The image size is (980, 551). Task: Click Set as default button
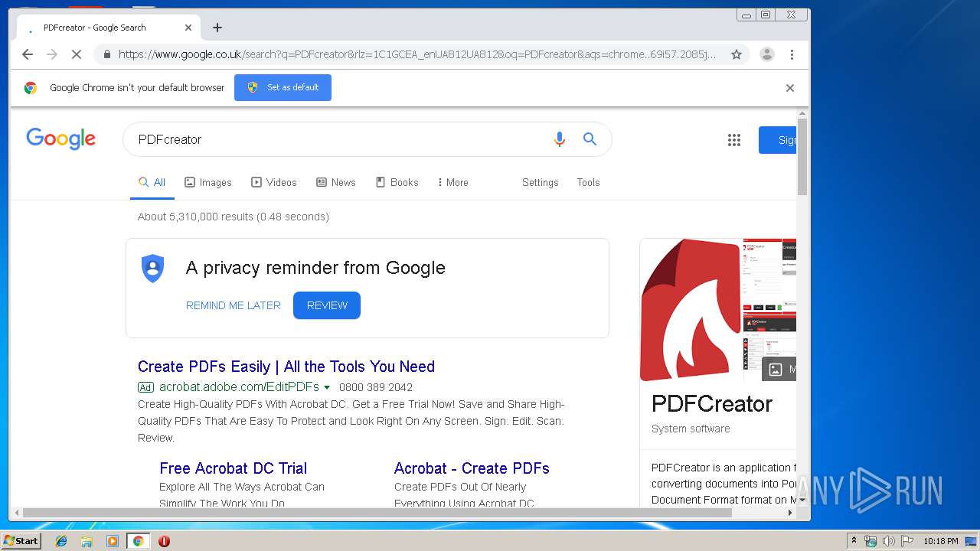click(x=283, y=87)
